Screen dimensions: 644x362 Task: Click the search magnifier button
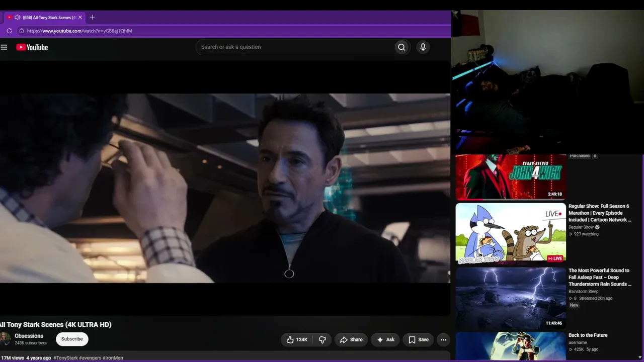coord(401,47)
